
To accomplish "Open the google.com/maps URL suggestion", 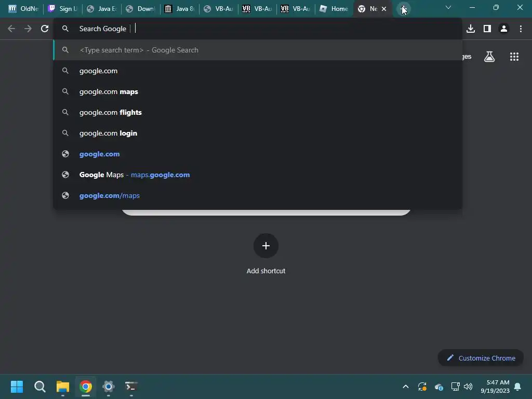I will point(258,195).
